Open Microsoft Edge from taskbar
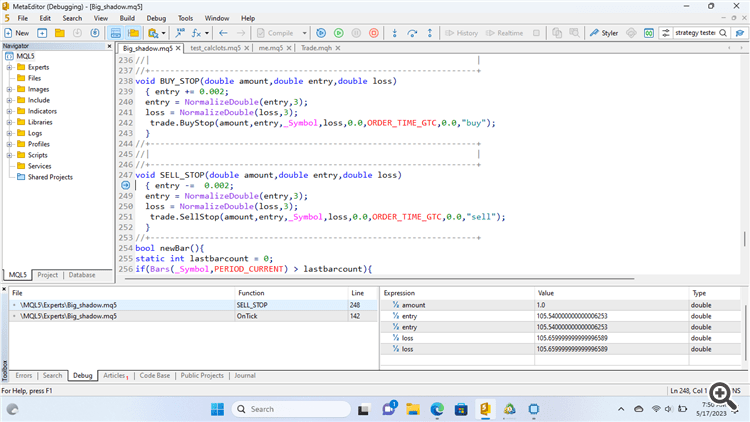Image resolution: width=750 pixels, height=422 pixels. pos(437,409)
